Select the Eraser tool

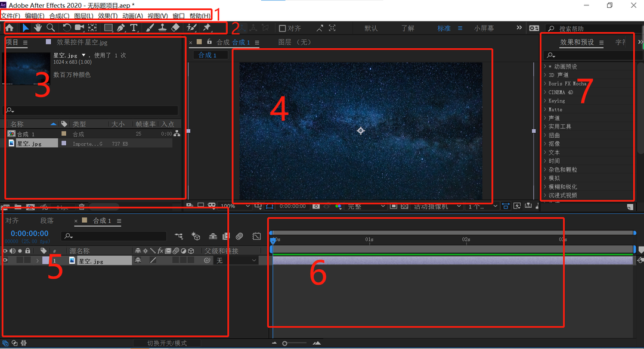click(175, 28)
